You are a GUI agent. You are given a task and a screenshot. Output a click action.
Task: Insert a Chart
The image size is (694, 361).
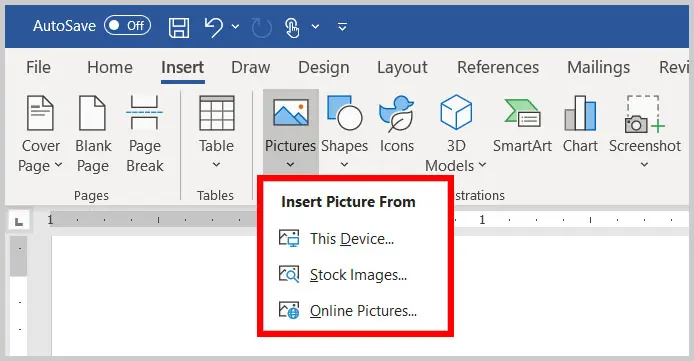pos(580,125)
